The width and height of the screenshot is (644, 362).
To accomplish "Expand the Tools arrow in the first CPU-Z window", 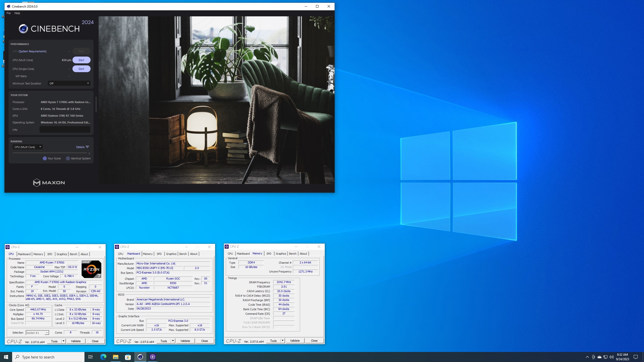I will point(63,341).
